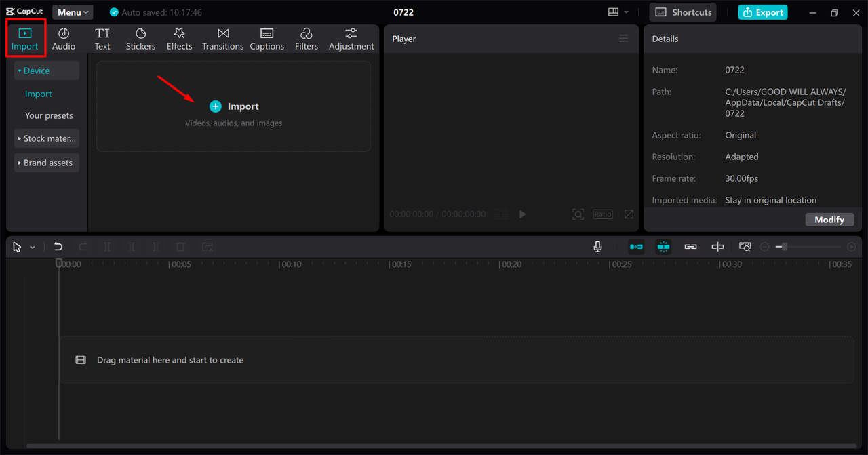The width and height of the screenshot is (868, 455).
Task: Click the Stay in original location value
Action: [770, 200]
